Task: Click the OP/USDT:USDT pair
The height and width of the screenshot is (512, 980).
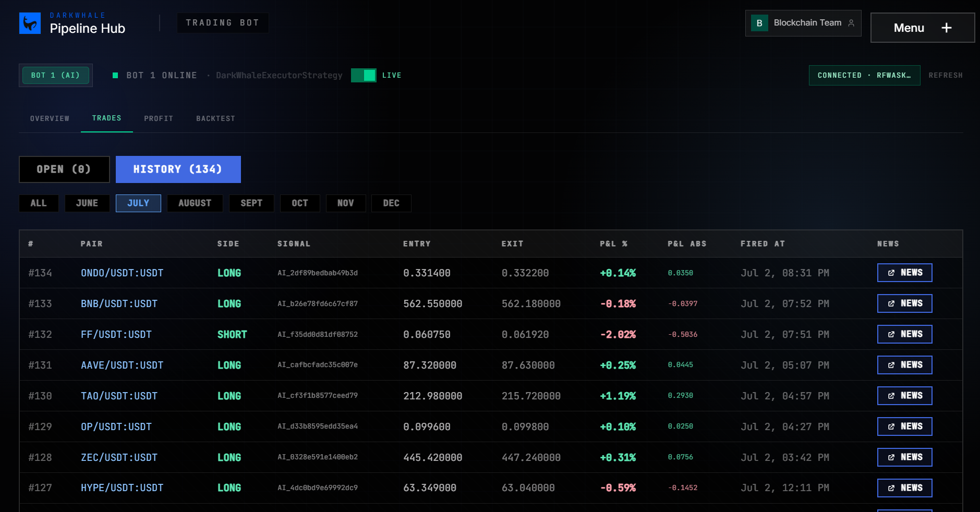Action: coord(116,427)
